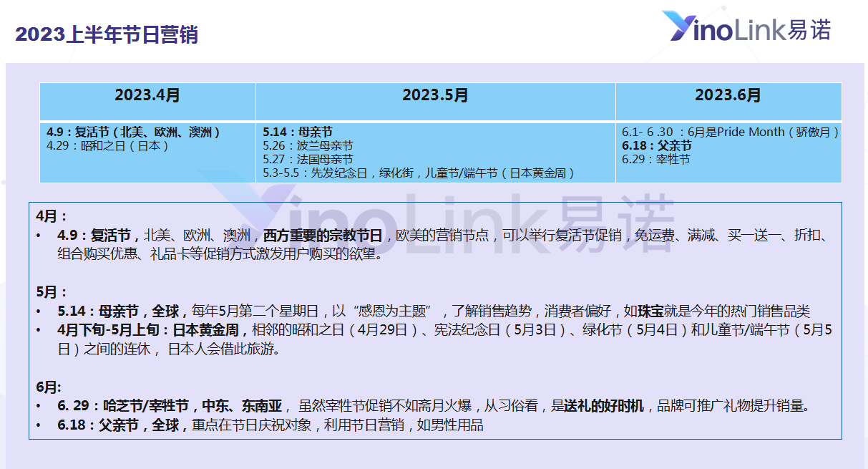Select the 4.9：复活节 table entry

pyautogui.click(x=133, y=132)
